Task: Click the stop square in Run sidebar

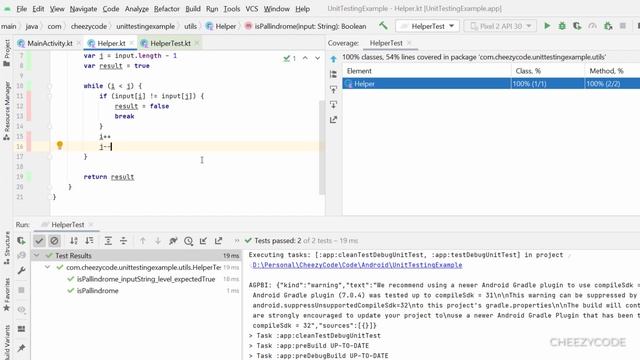Action: tap(21, 290)
